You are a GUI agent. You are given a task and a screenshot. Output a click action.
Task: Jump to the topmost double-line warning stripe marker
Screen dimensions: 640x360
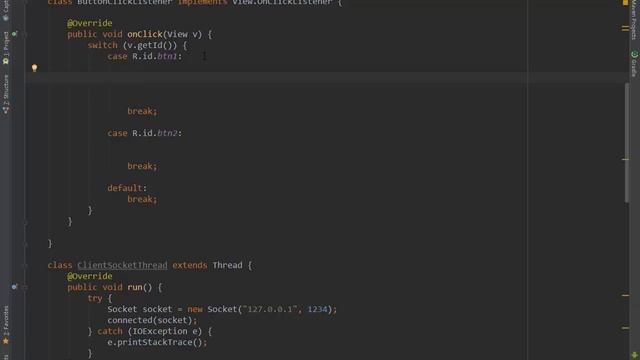(x=625, y=28)
